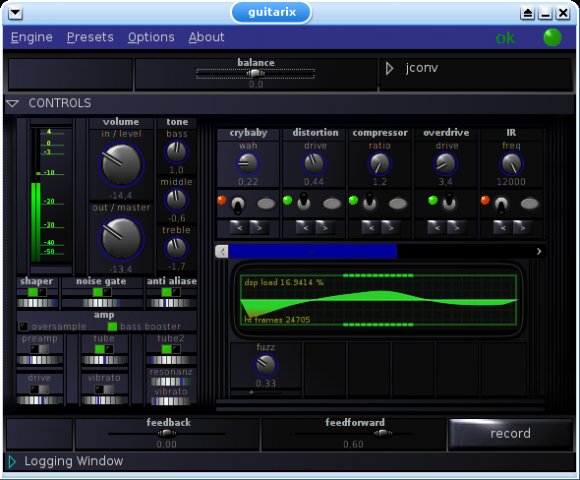
Task: Toggle the amp vibrato switch
Action: point(104,389)
